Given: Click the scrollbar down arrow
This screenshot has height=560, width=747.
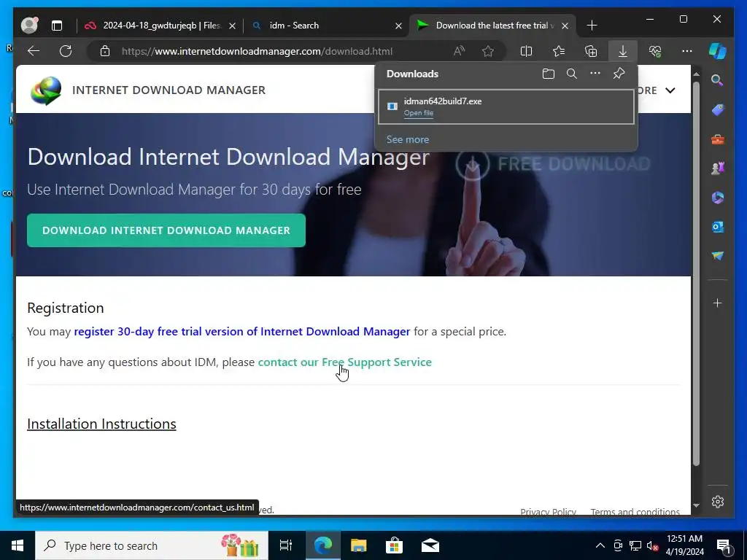Looking at the screenshot, I should tap(696, 506).
